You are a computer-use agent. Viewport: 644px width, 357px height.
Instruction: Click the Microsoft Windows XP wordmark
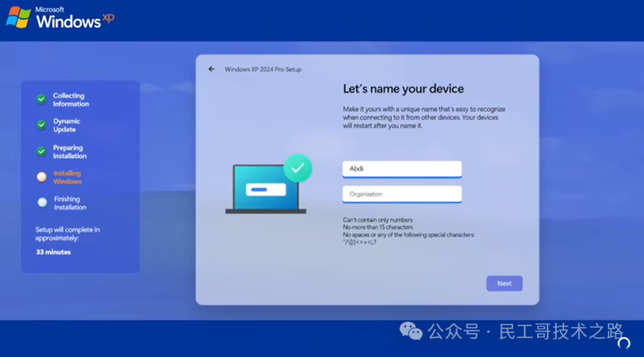pos(74,18)
